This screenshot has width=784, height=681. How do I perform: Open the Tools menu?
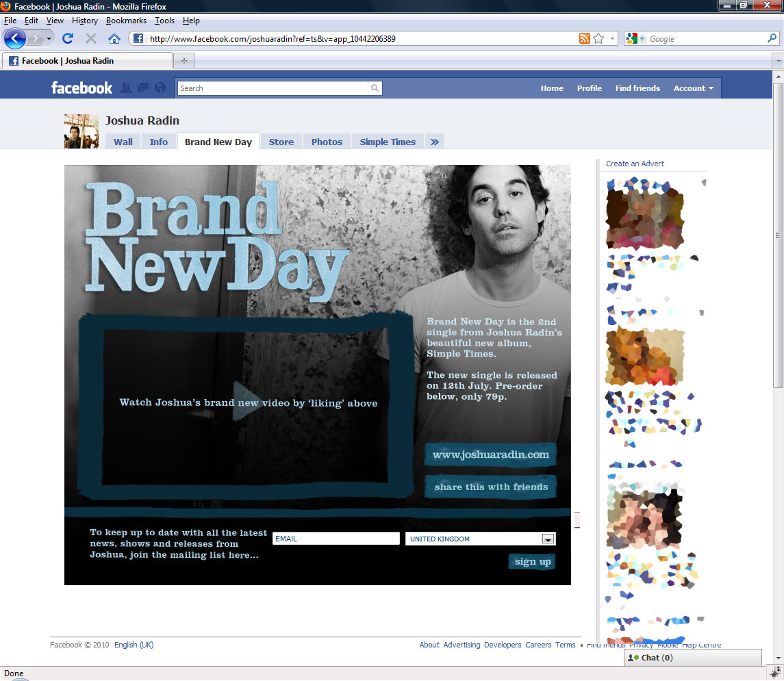pyautogui.click(x=164, y=21)
